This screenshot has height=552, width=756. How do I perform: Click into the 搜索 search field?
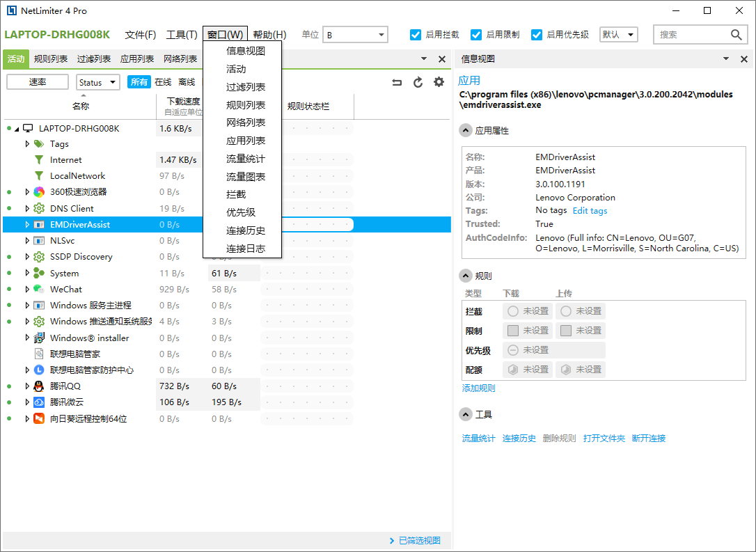click(689, 35)
